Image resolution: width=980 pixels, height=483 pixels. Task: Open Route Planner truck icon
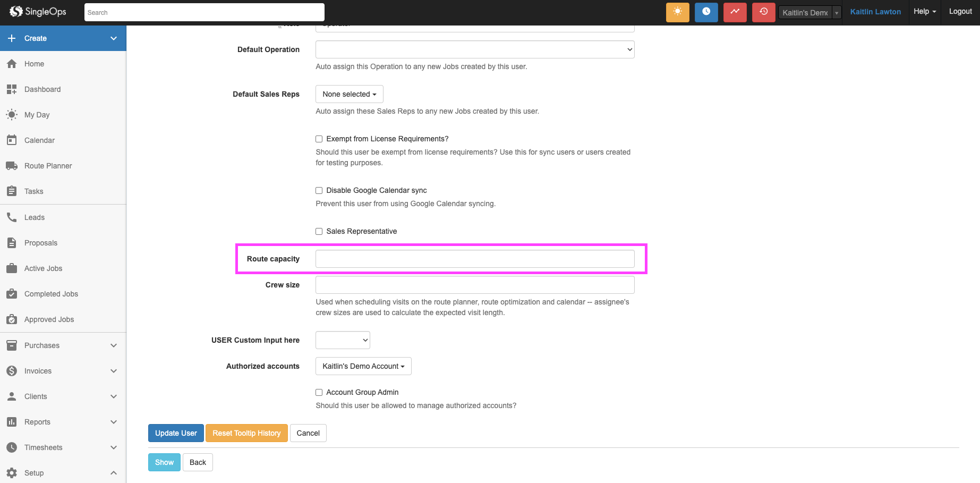coord(12,166)
